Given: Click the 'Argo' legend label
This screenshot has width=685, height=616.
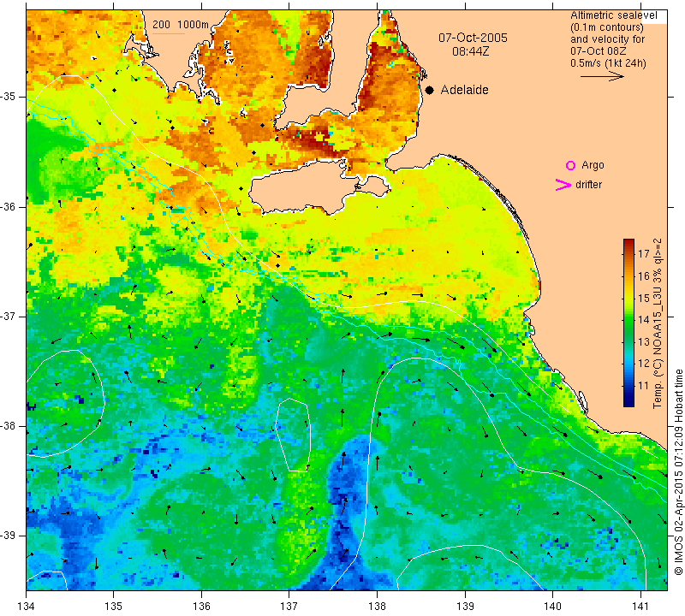Looking at the screenshot, I should (593, 165).
